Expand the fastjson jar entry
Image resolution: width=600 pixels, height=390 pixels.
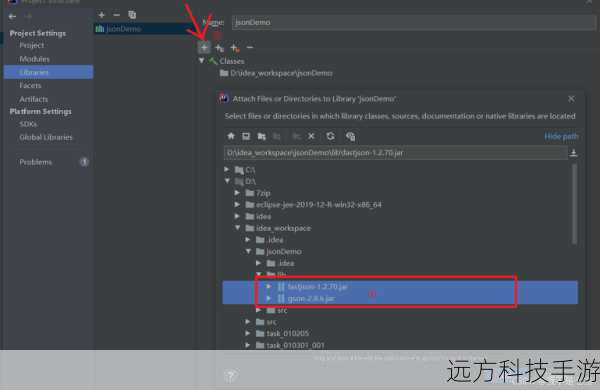(269, 286)
